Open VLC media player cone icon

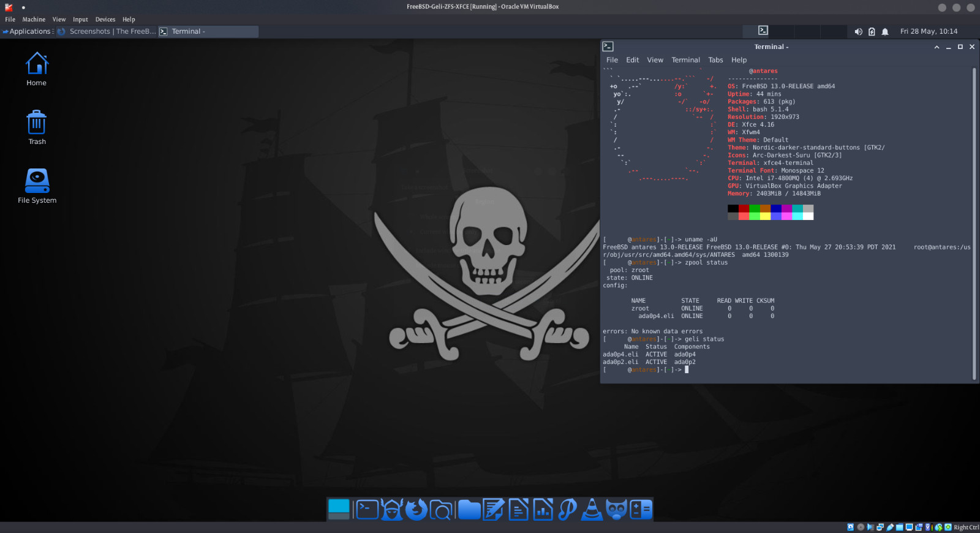click(592, 509)
